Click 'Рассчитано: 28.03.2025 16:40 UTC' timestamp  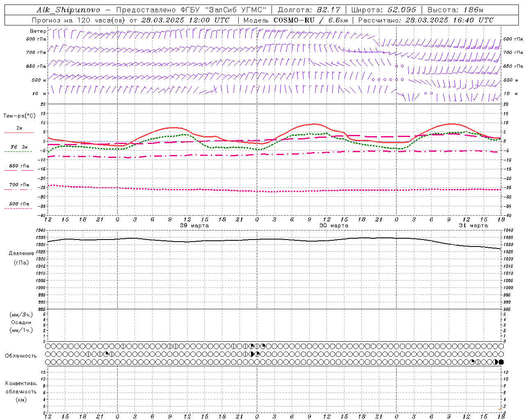click(426, 20)
